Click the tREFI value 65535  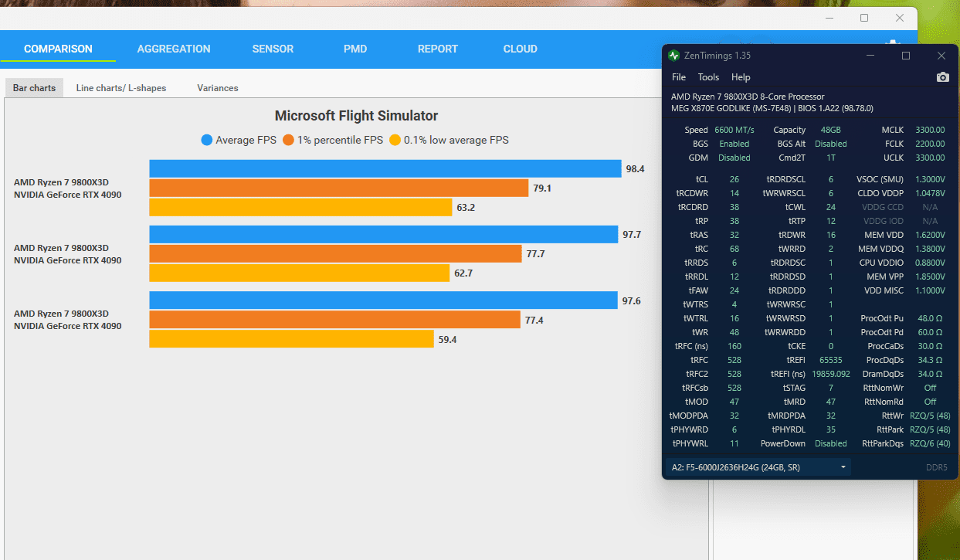click(831, 360)
